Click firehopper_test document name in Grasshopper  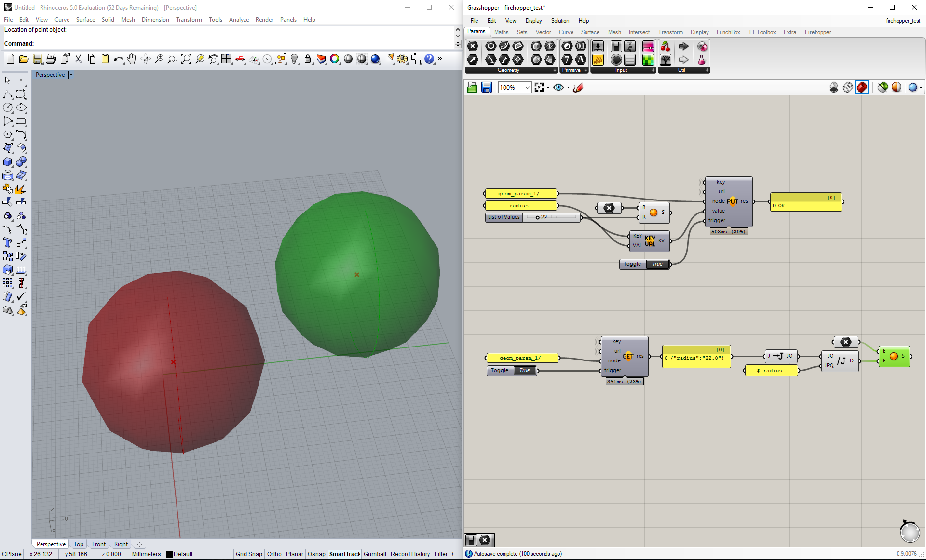pyautogui.click(x=903, y=21)
